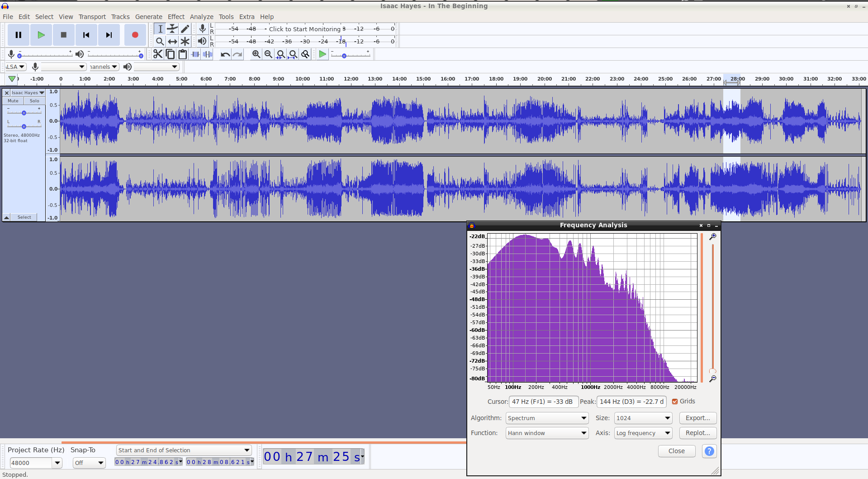Viewport: 868px width, 479px height.
Task: Skip to end of the project
Action: pyautogui.click(x=109, y=35)
